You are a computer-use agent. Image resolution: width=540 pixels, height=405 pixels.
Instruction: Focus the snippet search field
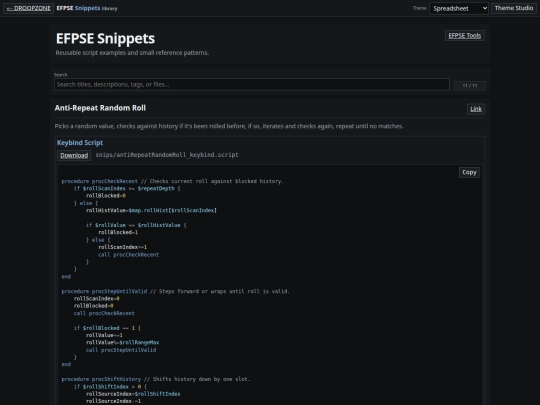point(252,84)
